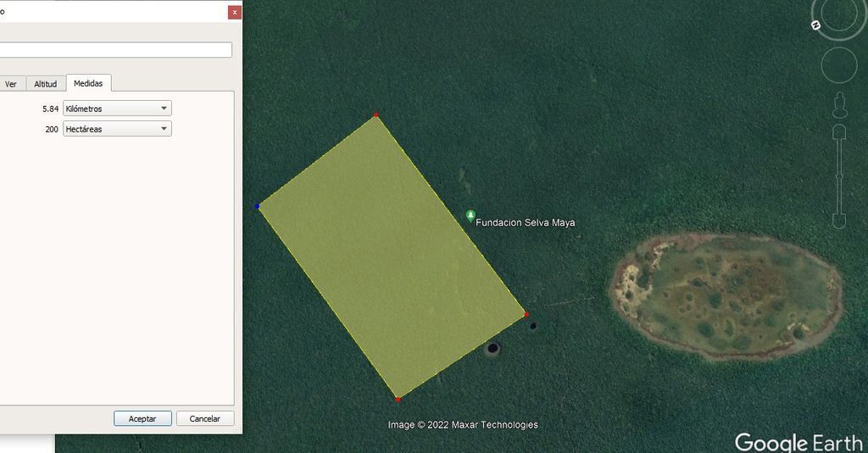Click the move joystick circle
868x453 pixels.
tap(838, 65)
